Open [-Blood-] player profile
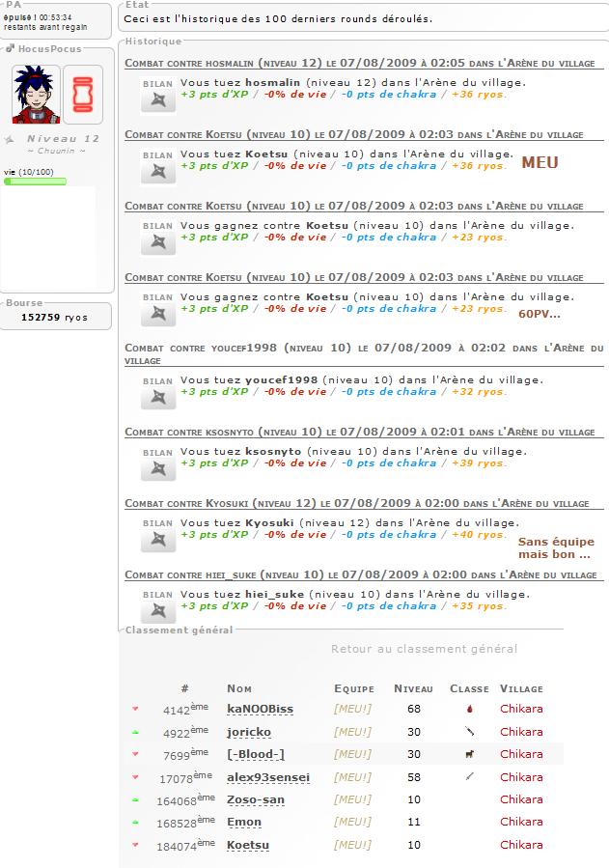Image resolution: width=609 pixels, height=868 pixels. [x=256, y=754]
